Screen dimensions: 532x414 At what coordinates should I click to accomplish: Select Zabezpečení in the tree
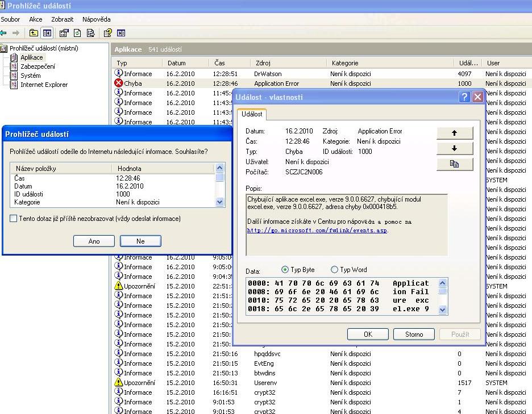[x=38, y=66]
